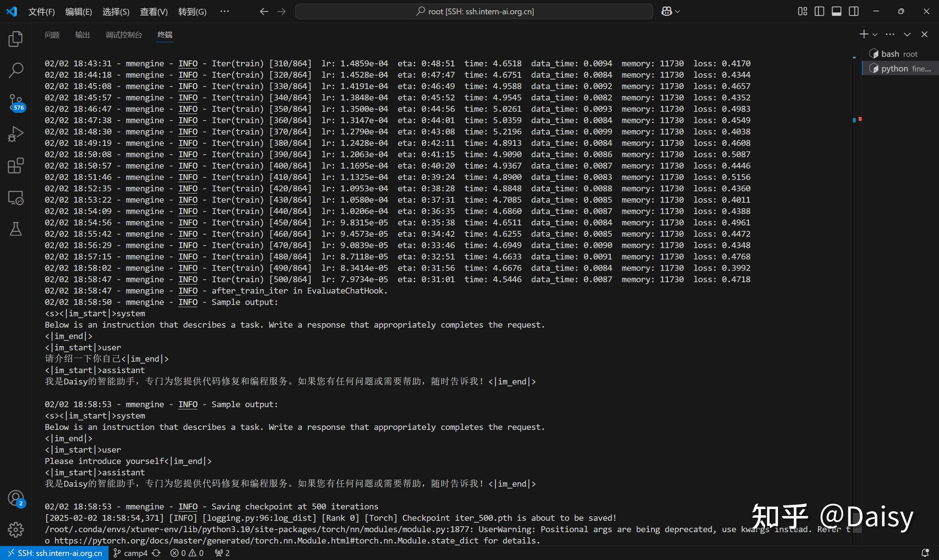Open new terminal launch profile dropdown arrow
Image resolution: width=939 pixels, height=560 pixels.
coord(875,35)
